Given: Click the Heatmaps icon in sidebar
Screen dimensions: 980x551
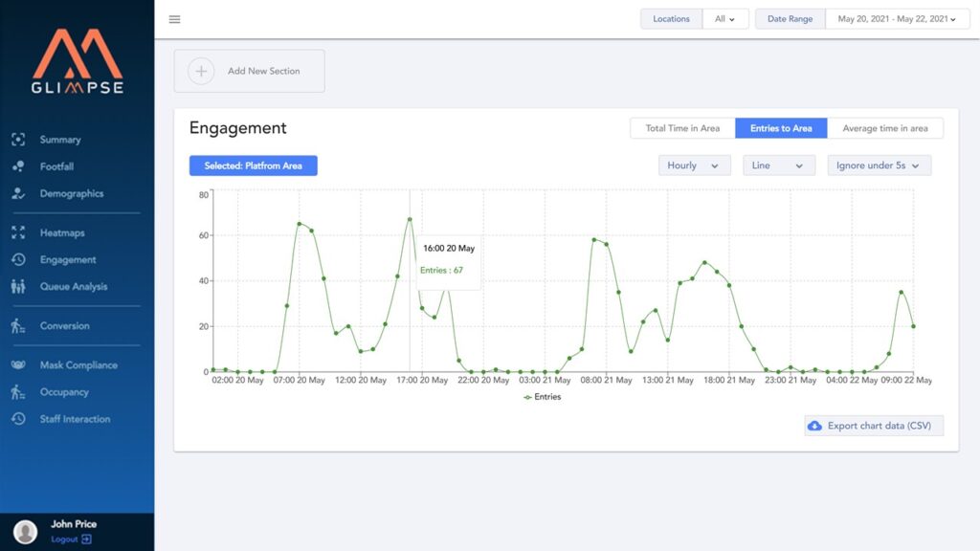Looking at the screenshot, I should tap(18, 232).
